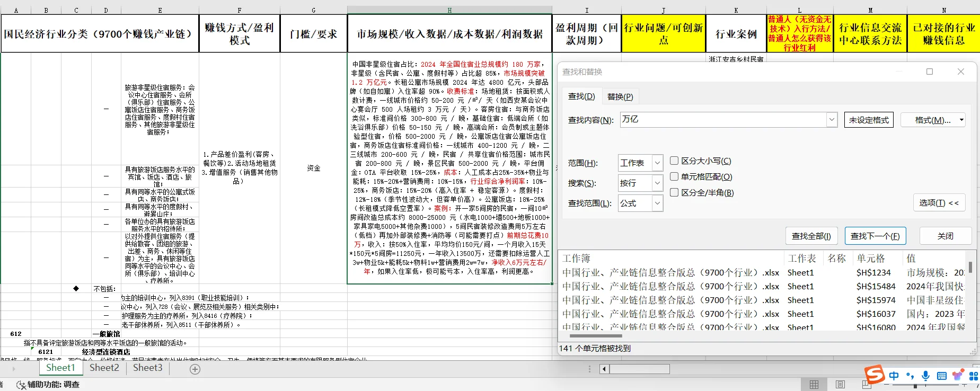This screenshot has height=391, width=980.
Task: Open 查找范围 look-in dropdown (公式)
Action: click(657, 203)
